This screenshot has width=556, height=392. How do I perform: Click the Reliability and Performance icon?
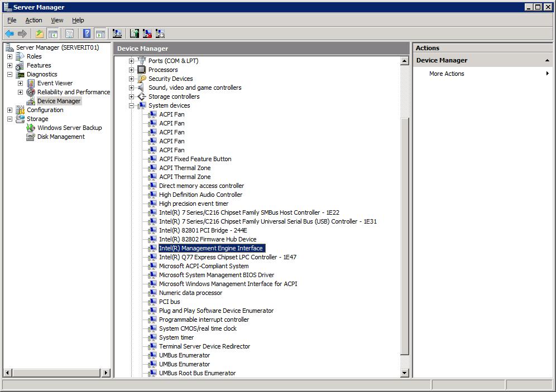click(x=31, y=92)
